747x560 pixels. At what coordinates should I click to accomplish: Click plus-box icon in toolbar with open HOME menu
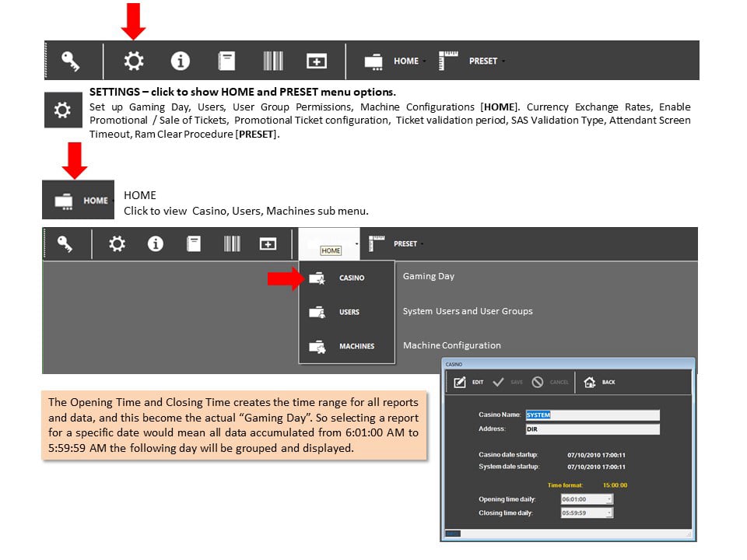tap(268, 243)
